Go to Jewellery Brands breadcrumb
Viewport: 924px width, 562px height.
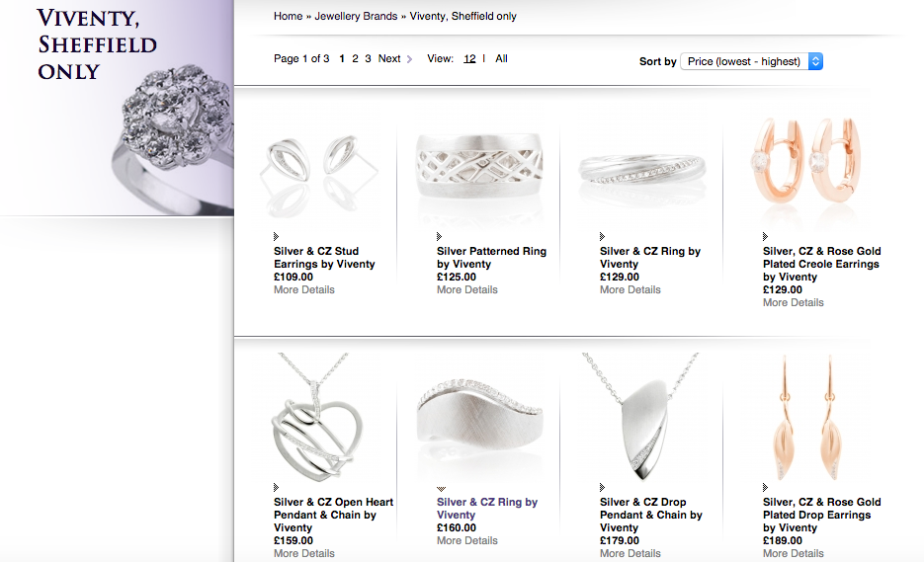coord(356,16)
